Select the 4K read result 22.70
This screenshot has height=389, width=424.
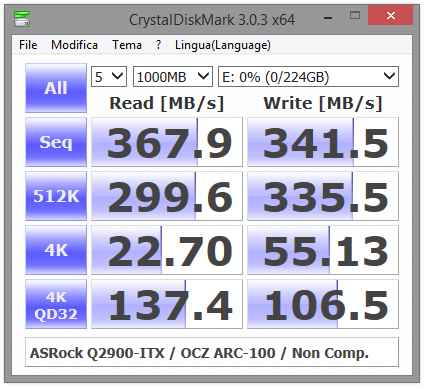tap(167, 250)
